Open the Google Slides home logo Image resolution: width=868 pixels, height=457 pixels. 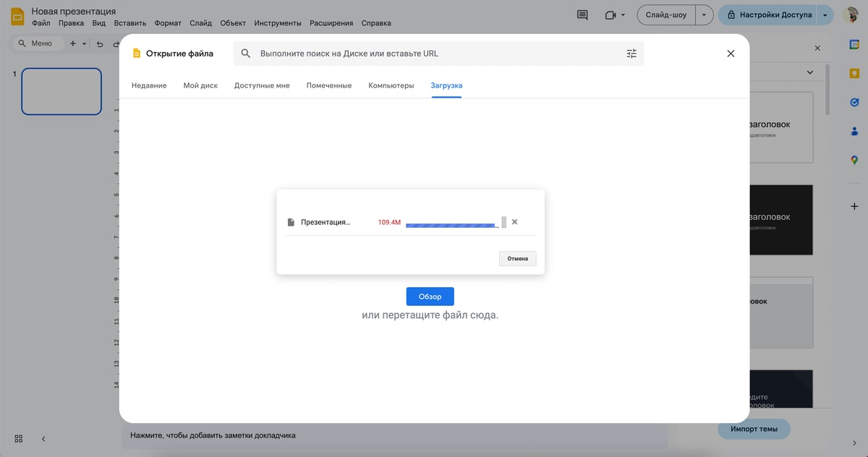point(17,16)
